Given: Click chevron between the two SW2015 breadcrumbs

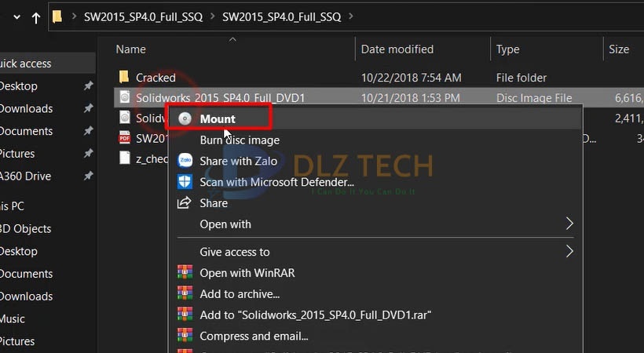Looking at the screenshot, I should click(x=213, y=16).
